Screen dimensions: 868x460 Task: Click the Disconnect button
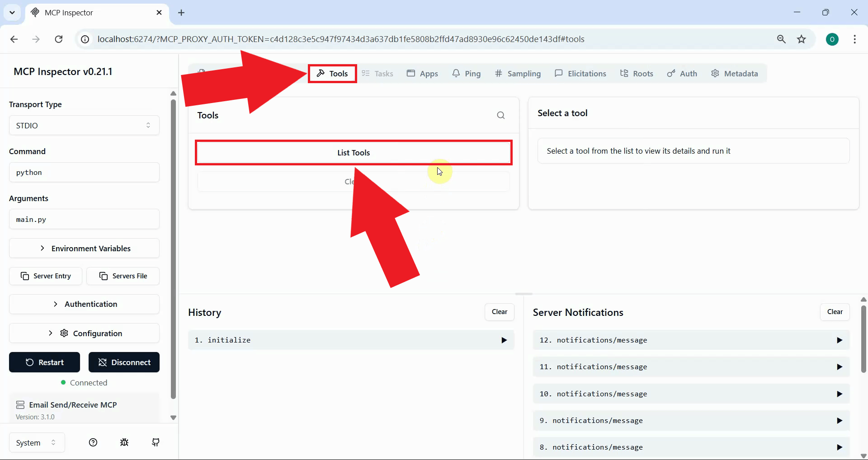click(124, 362)
